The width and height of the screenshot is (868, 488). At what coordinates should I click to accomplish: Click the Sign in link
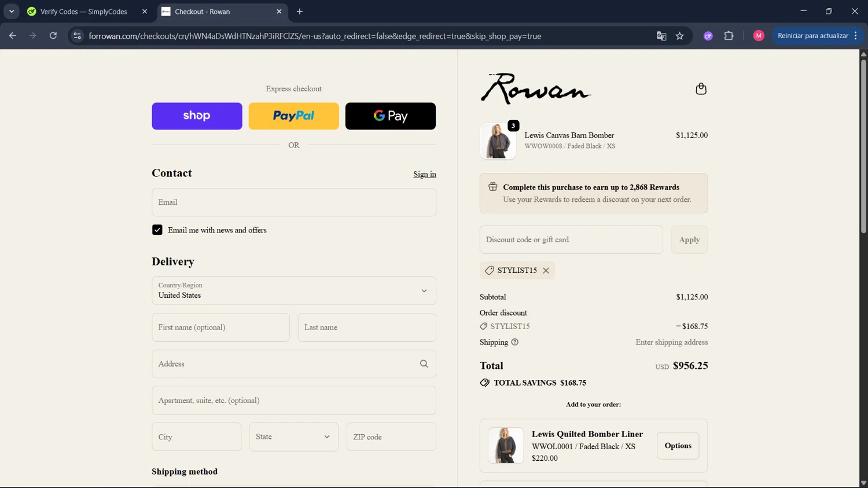click(x=425, y=174)
